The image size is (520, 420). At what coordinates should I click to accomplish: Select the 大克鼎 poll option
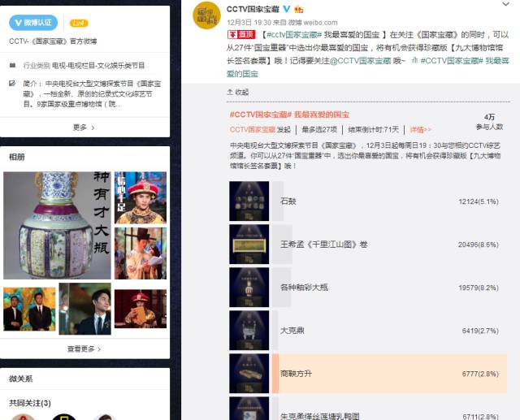389,331
